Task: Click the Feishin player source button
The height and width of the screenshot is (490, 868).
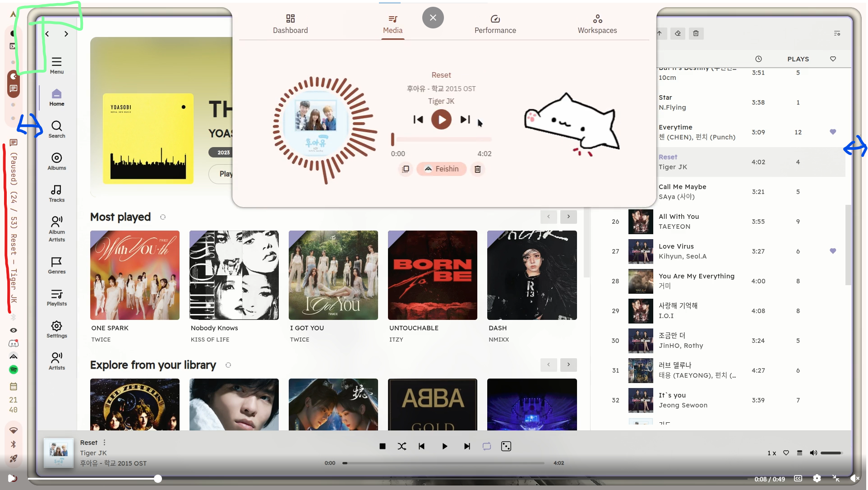Action: (x=441, y=169)
